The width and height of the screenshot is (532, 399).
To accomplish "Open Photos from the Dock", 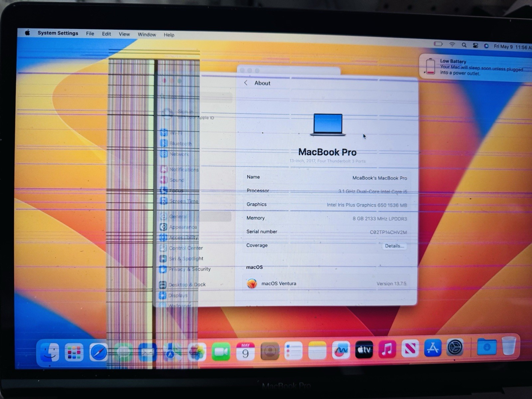I will tap(197, 352).
